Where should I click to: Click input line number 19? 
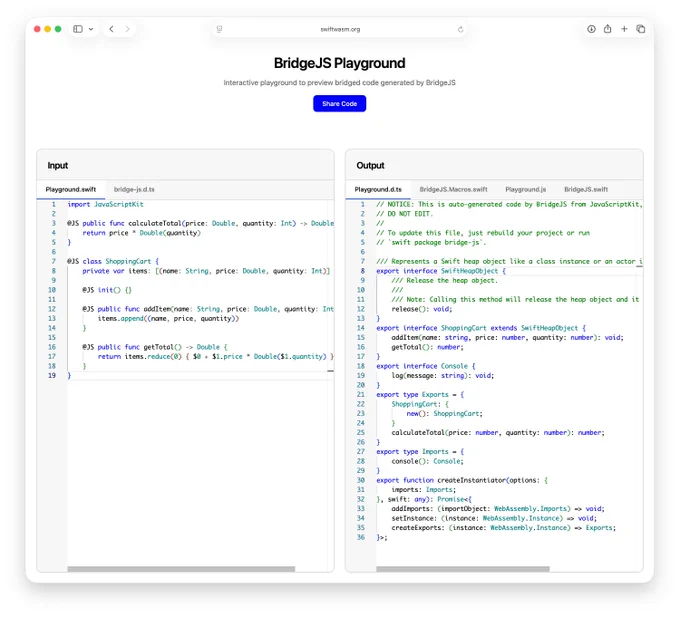pos(52,375)
